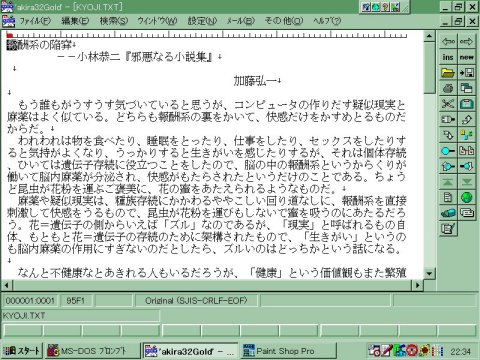Open the ファイル(F) menu
Image resolution: width=480 pixels, height=360 pixels.
pos(35,21)
